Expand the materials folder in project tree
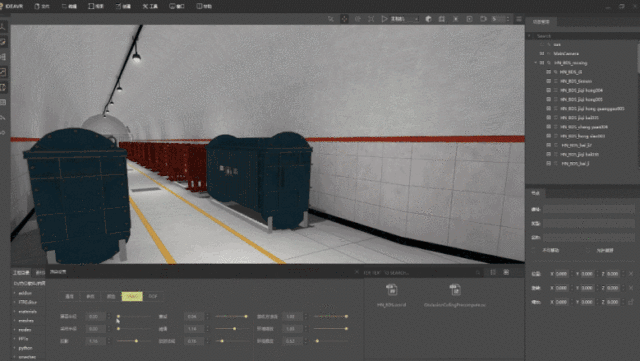The image size is (640, 361). point(15,312)
